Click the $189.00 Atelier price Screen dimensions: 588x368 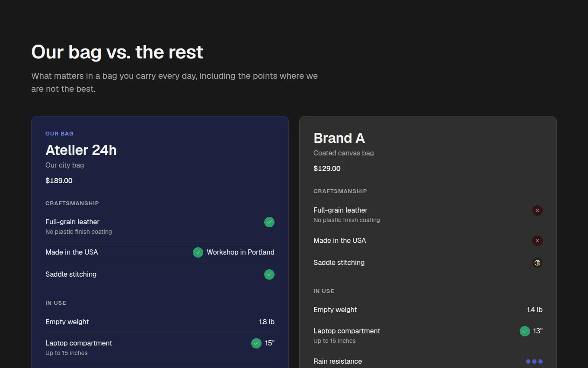coord(59,181)
